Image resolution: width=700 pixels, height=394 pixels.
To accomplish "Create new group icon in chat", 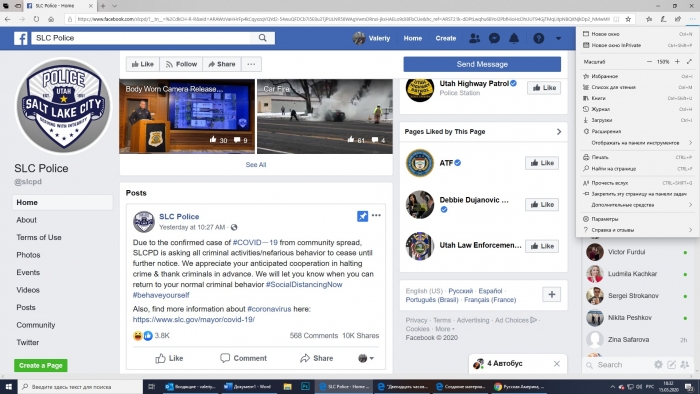I will pyautogui.click(x=685, y=365).
